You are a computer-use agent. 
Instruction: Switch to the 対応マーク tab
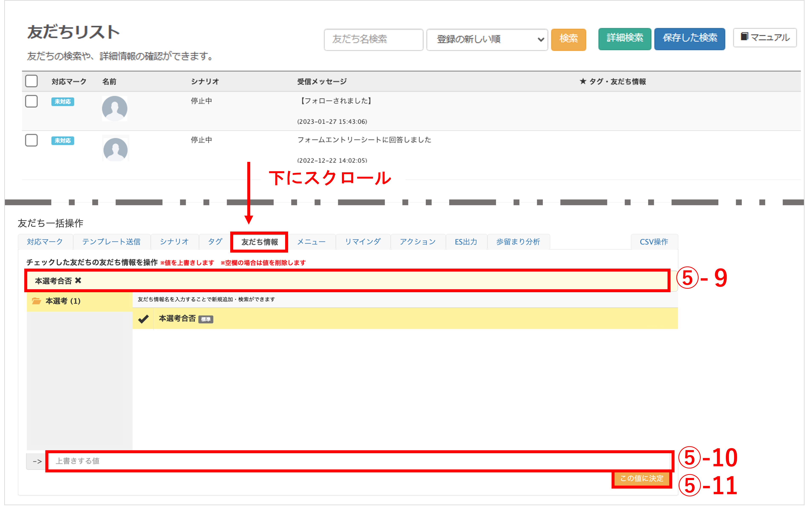(x=45, y=242)
